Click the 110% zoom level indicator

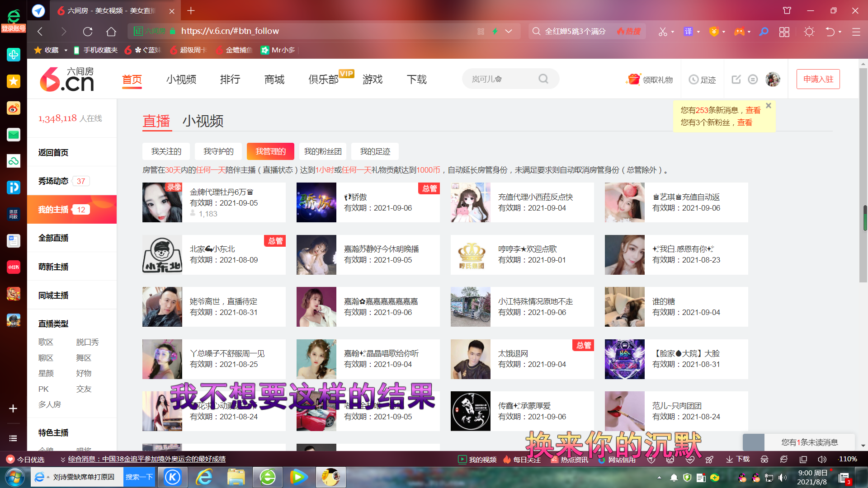tap(848, 459)
